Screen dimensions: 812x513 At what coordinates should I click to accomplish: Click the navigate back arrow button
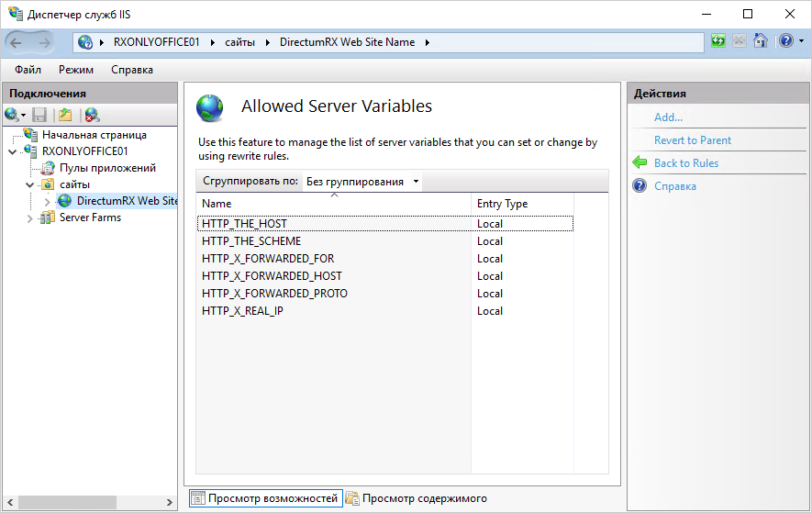click(17, 42)
